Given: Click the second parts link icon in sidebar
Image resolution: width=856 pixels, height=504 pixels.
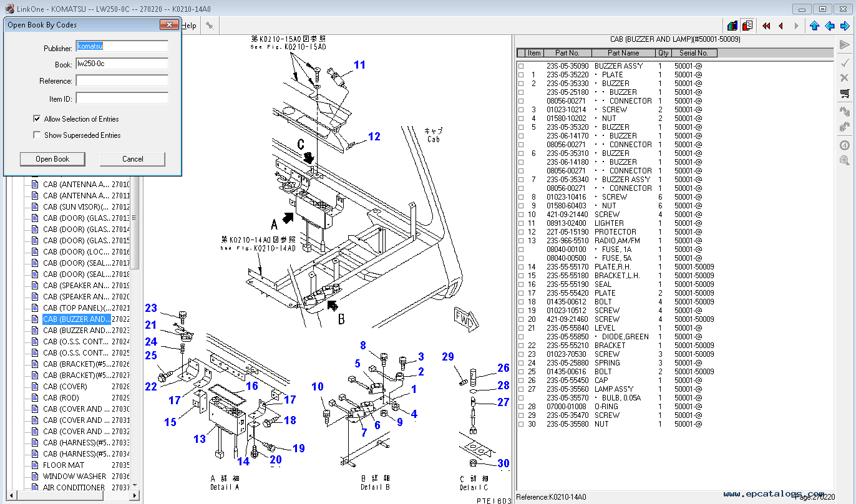Looking at the screenshot, I should click(x=844, y=127).
